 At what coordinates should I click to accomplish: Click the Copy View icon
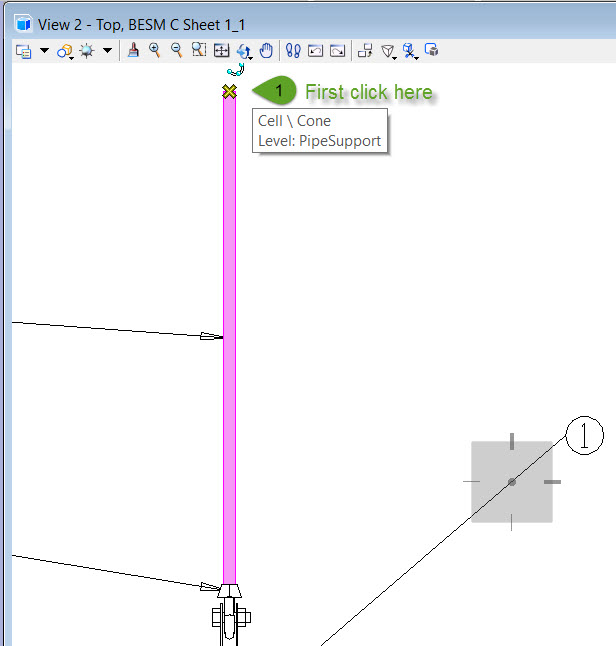[x=365, y=51]
